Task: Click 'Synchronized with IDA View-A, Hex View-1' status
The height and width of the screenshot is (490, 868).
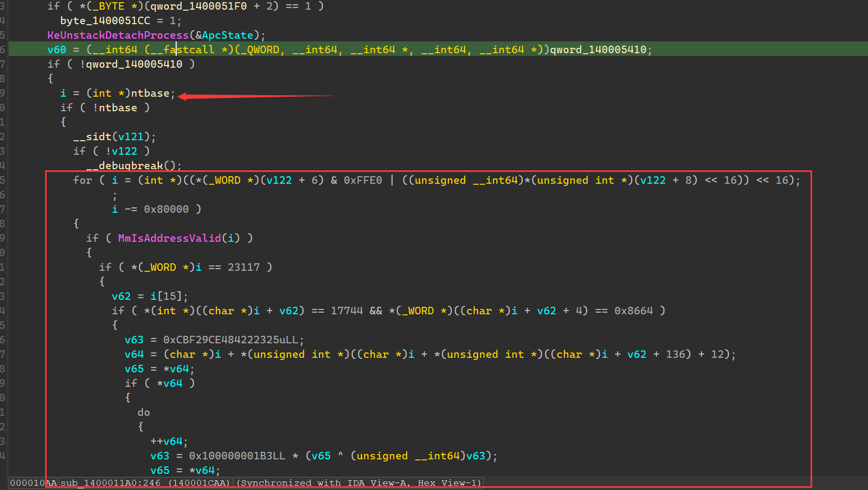Action: coord(359,482)
